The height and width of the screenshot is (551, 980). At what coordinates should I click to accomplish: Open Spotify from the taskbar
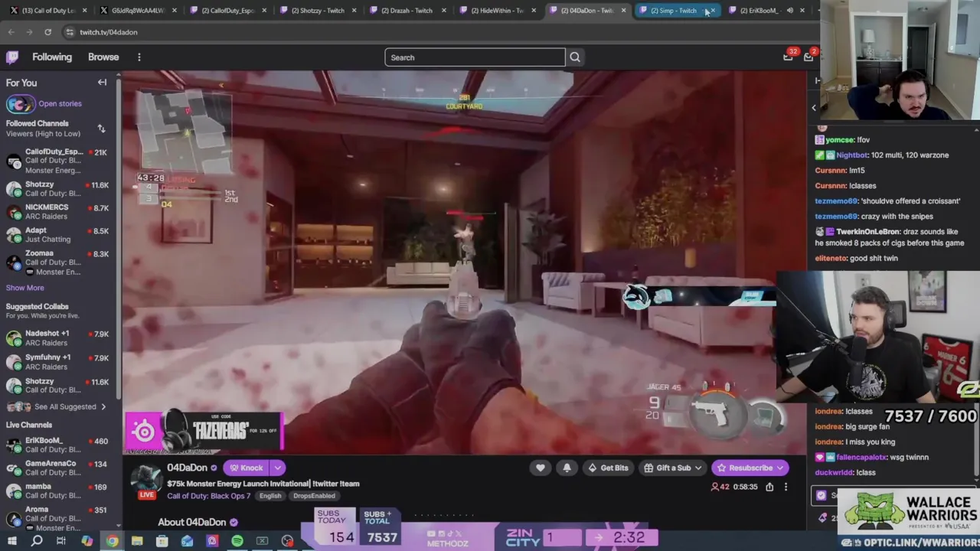tap(237, 542)
